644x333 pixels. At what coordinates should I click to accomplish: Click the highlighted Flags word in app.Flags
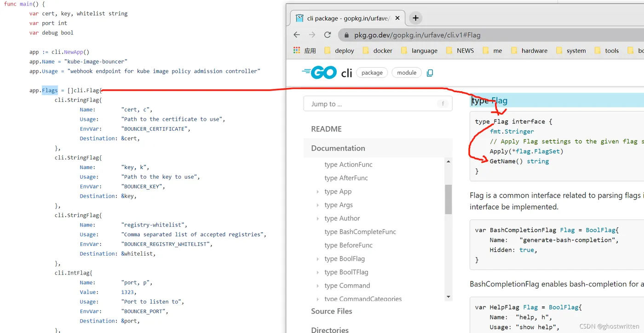click(50, 90)
